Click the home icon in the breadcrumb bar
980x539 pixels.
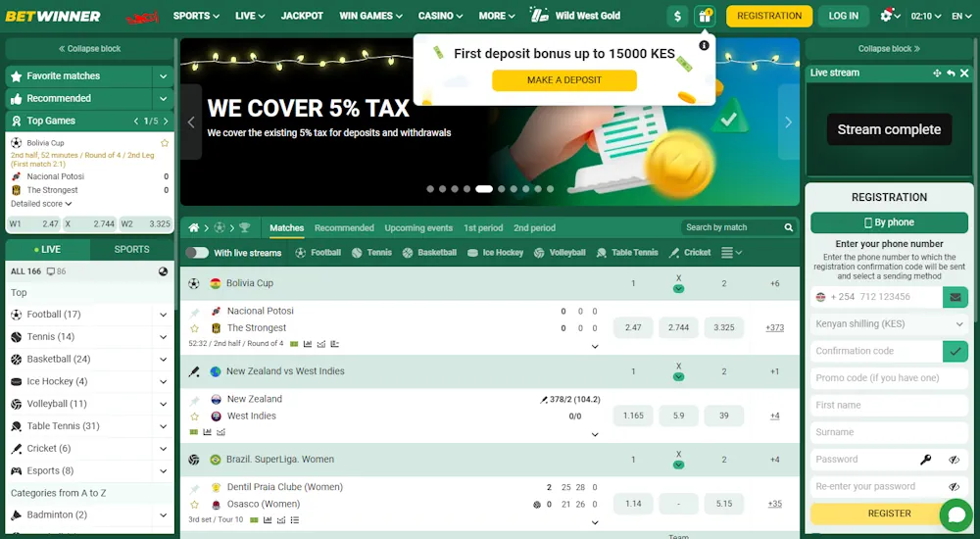[x=194, y=228]
